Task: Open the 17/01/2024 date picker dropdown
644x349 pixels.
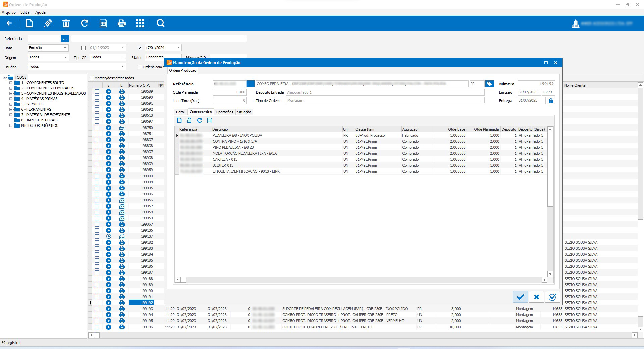Action: click(178, 48)
